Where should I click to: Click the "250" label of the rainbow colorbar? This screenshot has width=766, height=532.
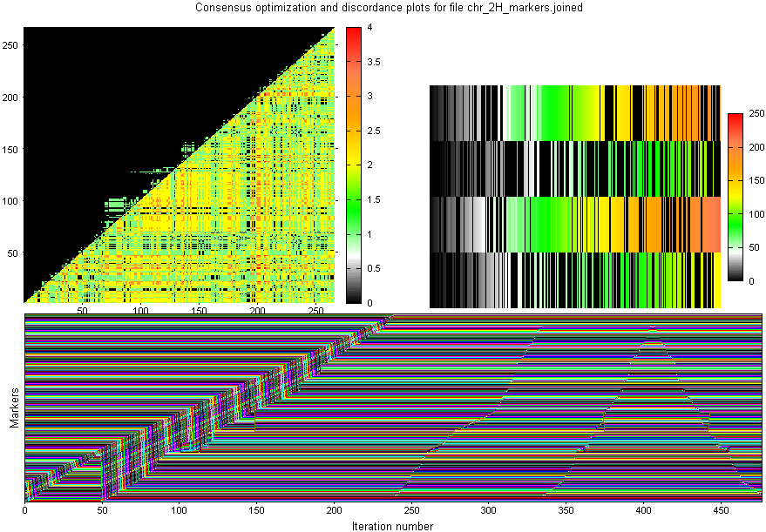(756, 114)
